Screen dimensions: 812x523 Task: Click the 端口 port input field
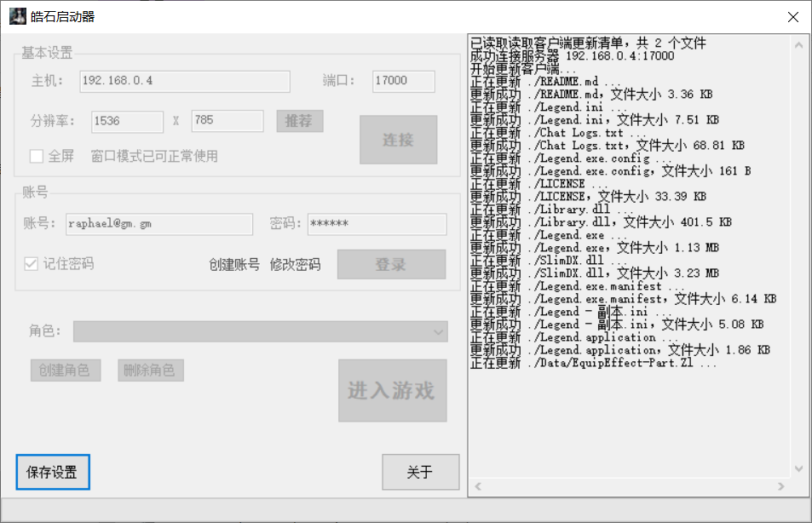(403, 81)
